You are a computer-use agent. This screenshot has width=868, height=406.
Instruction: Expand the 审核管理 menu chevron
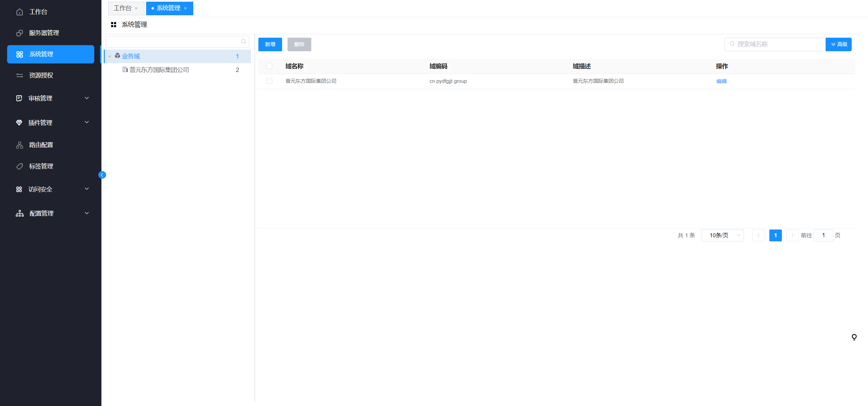(x=87, y=98)
